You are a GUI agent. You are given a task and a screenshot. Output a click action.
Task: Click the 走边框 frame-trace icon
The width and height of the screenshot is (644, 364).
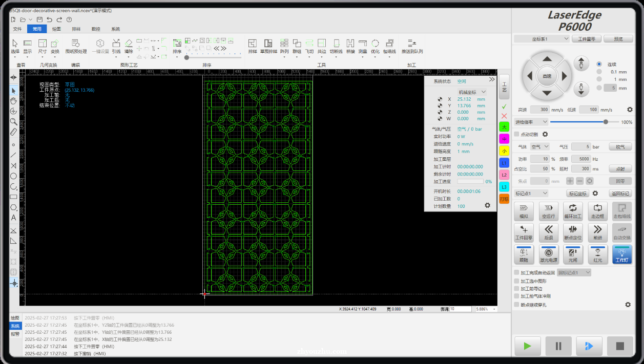pyautogui.click(x=597, y=211)
